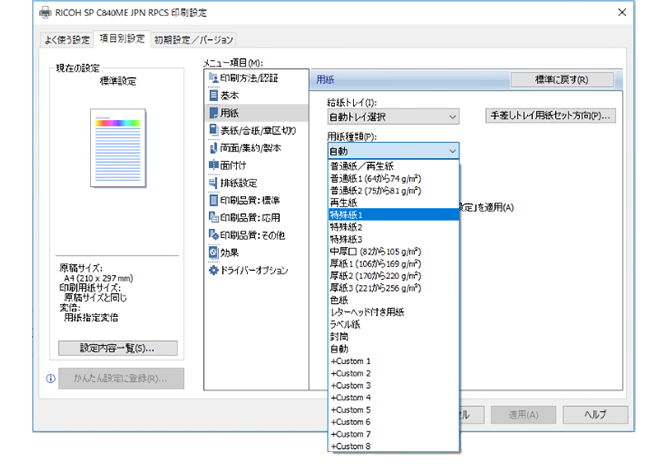Viewport: 668px width, 476px height.
Task: Select ラベル紙 option
Action: click(393, 324)
